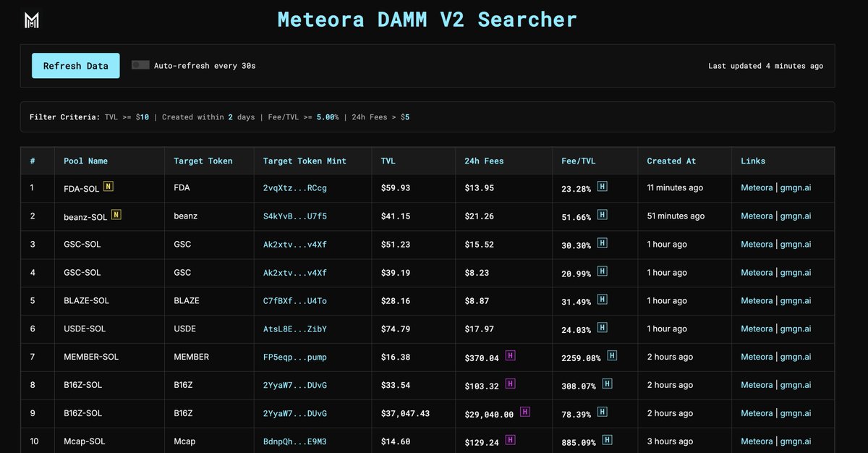Open the Meteora link for FDA-SOL
This screenshot has width=868, height=453.
[x=757, y=188]
